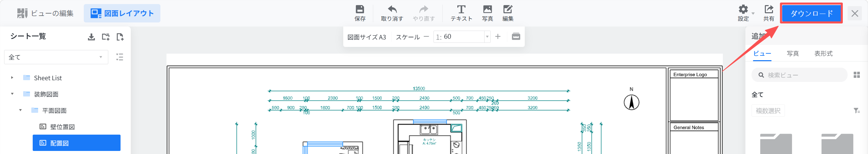Select the Text (テキスト) tool
Image resolution: width=868 pixels, height=154 pixels.
pos(461,13)
